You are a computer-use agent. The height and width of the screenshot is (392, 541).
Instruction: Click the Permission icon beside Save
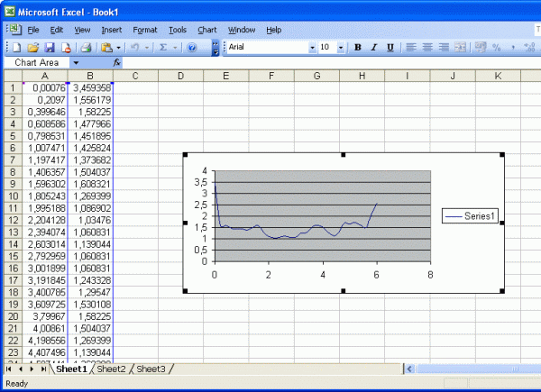(x=66, y=47)
